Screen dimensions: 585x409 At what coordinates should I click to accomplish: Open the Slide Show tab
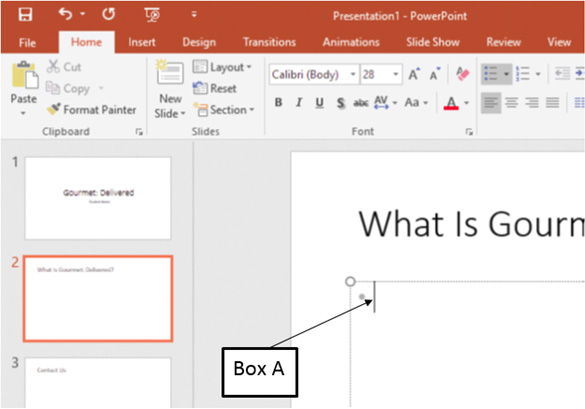click(433, 42)
